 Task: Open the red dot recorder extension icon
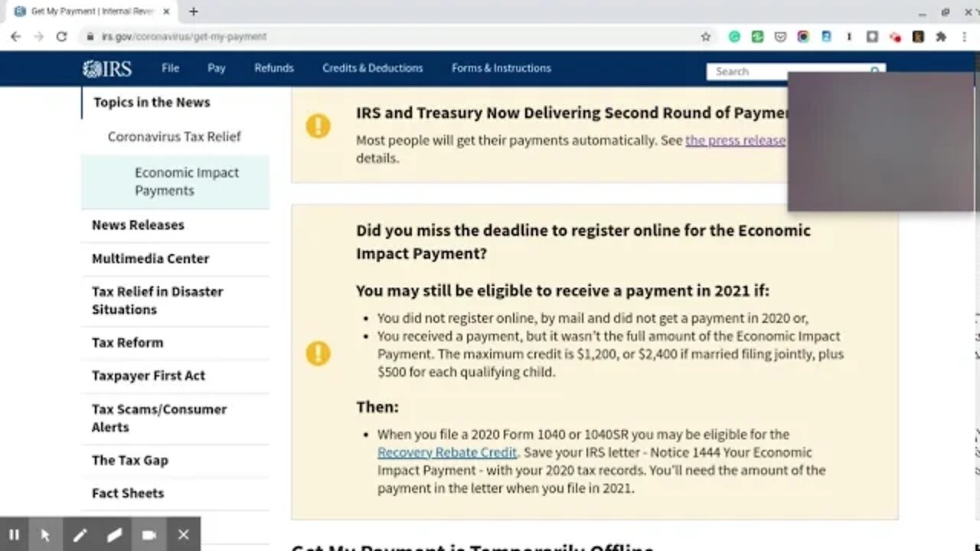[x=895, y=36]
